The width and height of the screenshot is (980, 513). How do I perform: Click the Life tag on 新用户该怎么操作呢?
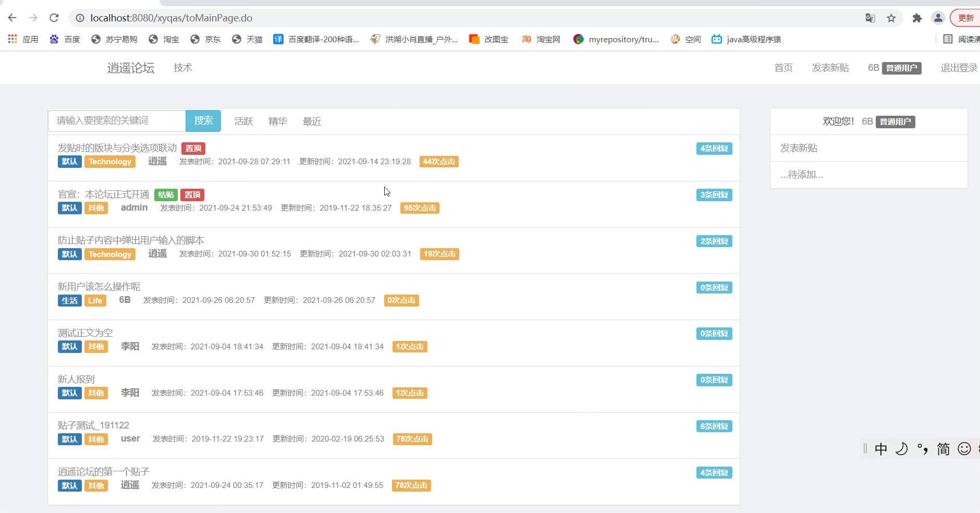pyautogui.click(x=95, y=301)
